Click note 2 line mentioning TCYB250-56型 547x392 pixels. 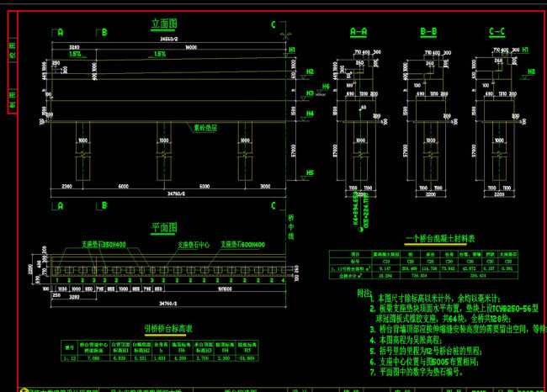tap(454, 309)
